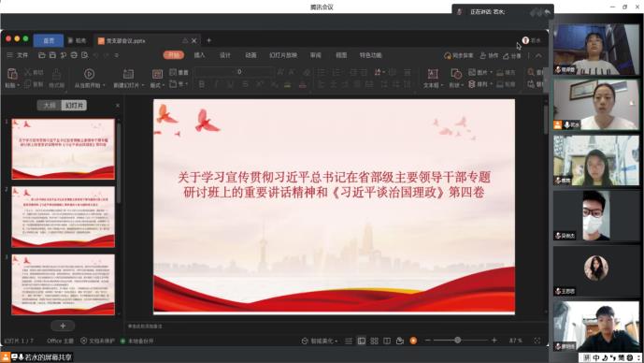Collapse the ribbon with the chevron arrow
This screenshot has height=363, width=644.
click(538, 55)
